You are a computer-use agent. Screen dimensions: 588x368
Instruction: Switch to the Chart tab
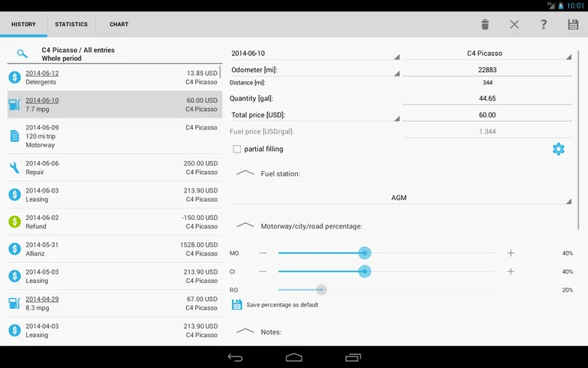tap(119, 25)
